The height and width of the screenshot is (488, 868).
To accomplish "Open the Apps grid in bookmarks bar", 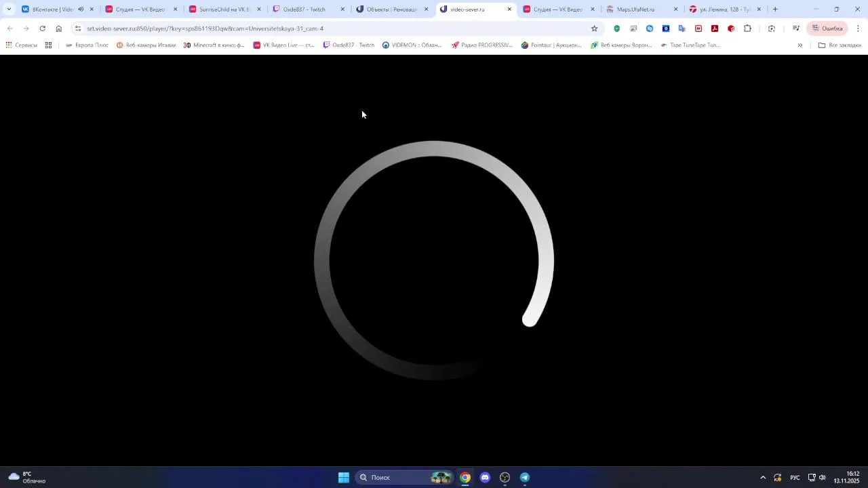I will point(48,45).
